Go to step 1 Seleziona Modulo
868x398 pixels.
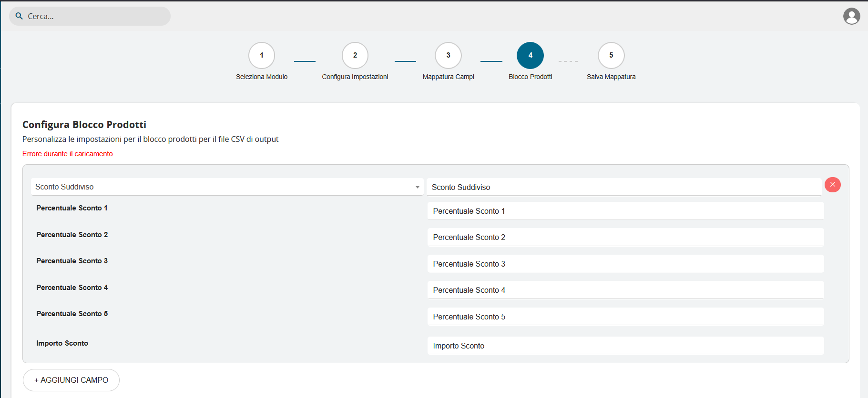click(261, 56)
